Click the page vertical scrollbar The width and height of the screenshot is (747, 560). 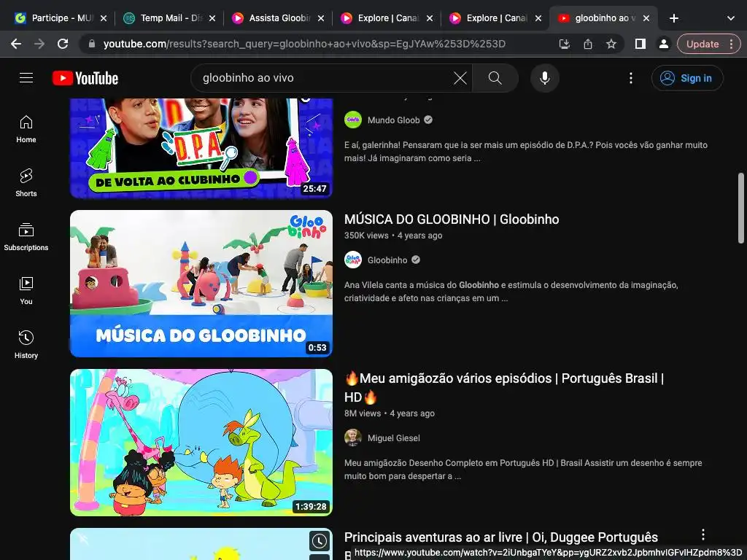pyautogui.click(x=741, y=209)
